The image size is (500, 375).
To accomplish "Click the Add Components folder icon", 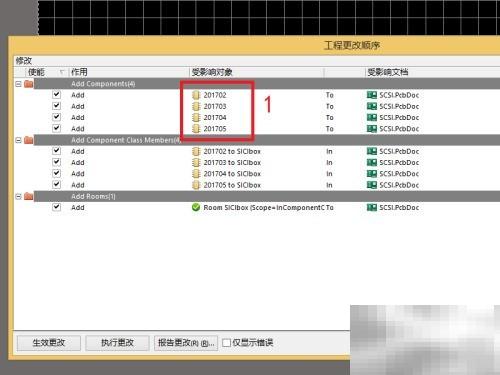I will [29, 84].
